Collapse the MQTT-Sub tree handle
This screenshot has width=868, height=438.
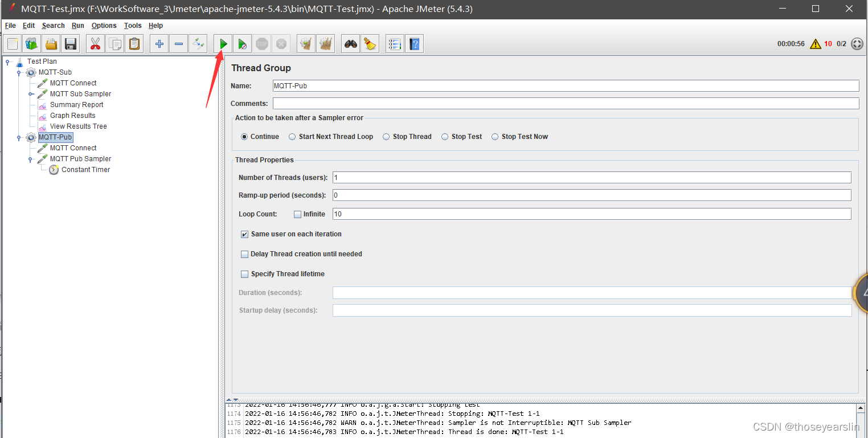[x=19, y=72]
